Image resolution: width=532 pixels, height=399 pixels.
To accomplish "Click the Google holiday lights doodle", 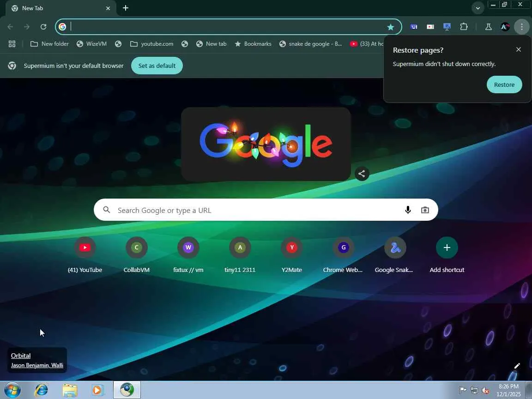I will point(266,144).
